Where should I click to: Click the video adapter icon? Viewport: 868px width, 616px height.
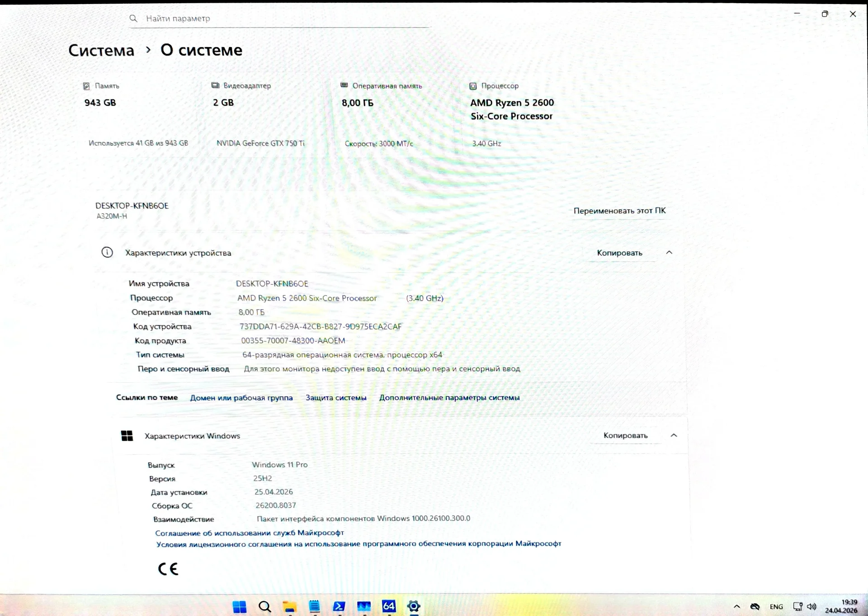[x=215, y=85]
